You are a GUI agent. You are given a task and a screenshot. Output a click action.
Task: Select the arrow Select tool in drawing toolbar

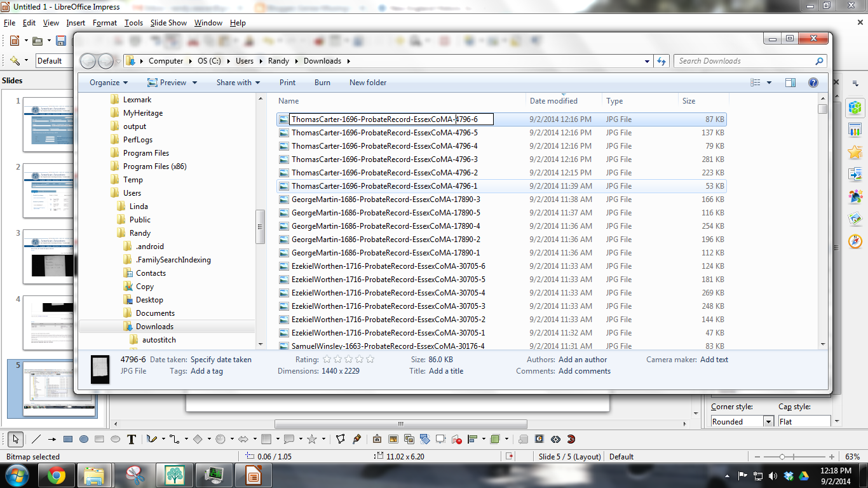[16, 438]
